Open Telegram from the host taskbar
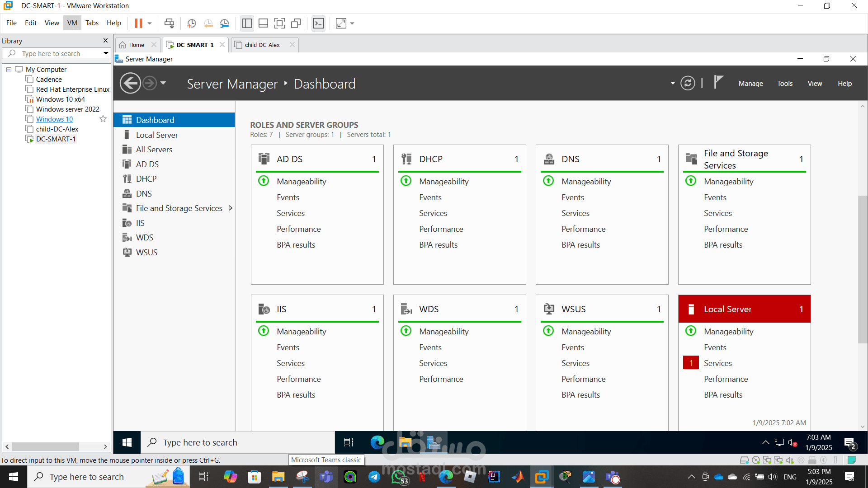The width and height of the screenshot is (868, 488). tap(374, 477)
